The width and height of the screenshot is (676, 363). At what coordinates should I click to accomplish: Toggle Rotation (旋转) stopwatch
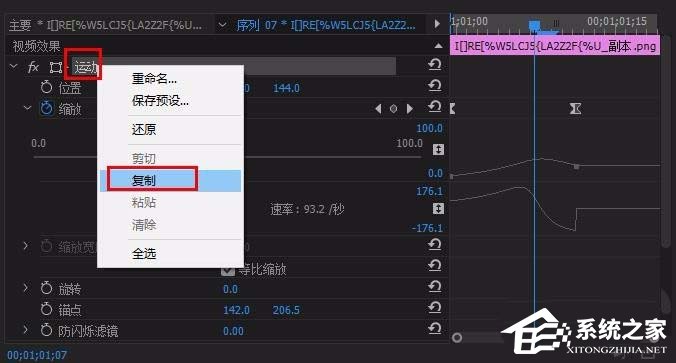[x=46, y=288]
